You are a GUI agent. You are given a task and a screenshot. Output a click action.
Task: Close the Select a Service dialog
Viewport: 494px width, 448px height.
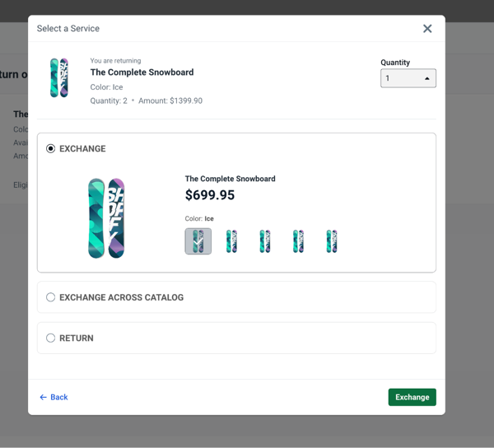pyautogui.click(x=427, y=29)
